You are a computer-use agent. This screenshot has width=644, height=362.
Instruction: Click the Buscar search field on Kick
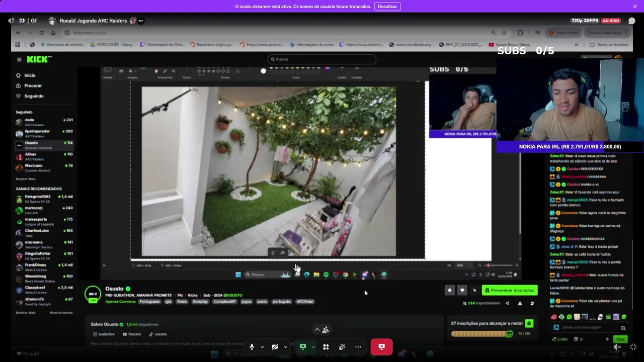321,59
